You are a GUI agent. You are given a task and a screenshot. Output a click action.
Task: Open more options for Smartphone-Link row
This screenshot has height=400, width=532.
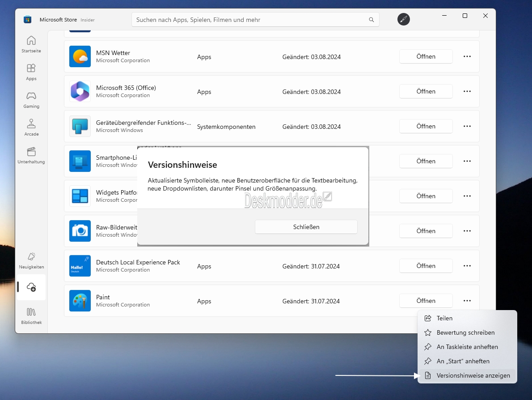click(467, 161)
